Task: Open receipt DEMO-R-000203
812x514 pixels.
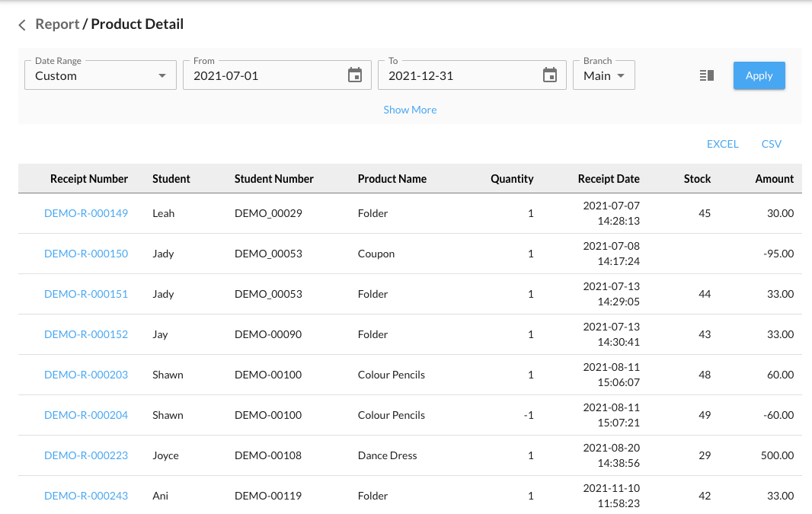Action: pos(86,375)
